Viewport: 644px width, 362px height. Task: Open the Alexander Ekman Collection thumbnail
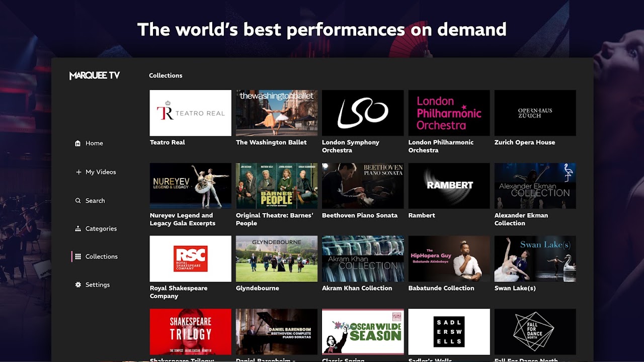click(x=535, y=186)
